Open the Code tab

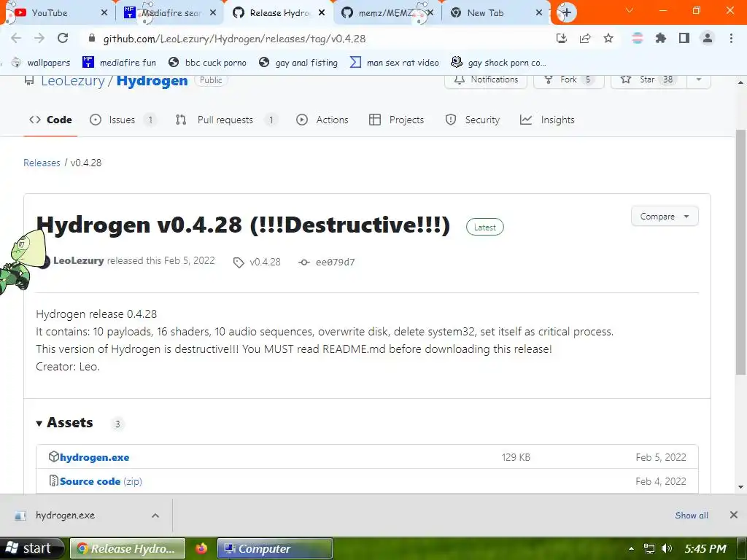click(x=50, y=120)
